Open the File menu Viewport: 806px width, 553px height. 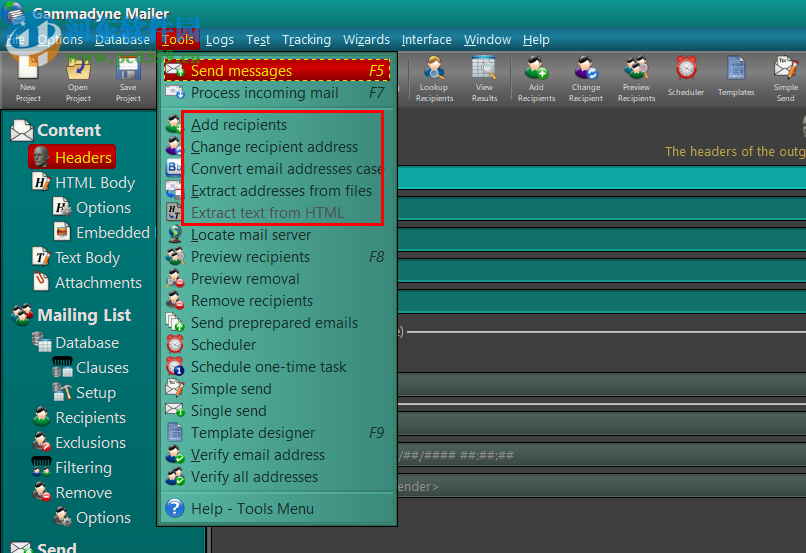[16, 40]
